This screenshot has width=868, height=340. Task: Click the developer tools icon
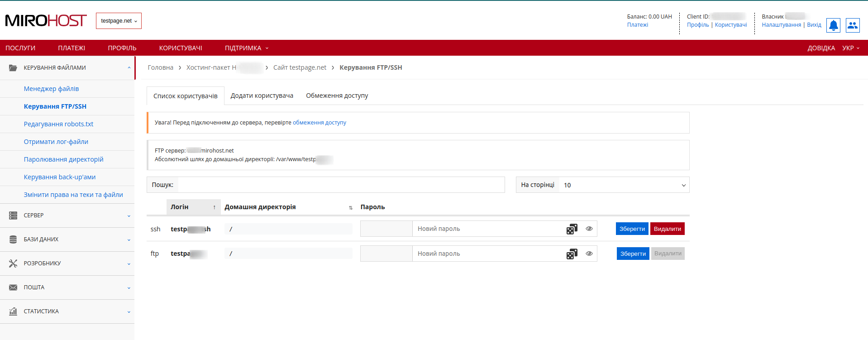pos(13,263)
